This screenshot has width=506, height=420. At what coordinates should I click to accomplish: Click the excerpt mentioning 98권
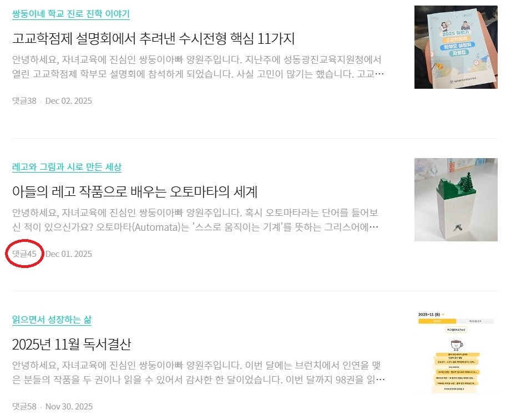pos(199,373)
